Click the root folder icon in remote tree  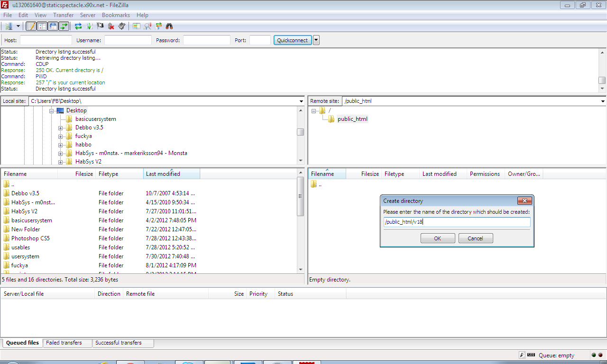(322, 110)
